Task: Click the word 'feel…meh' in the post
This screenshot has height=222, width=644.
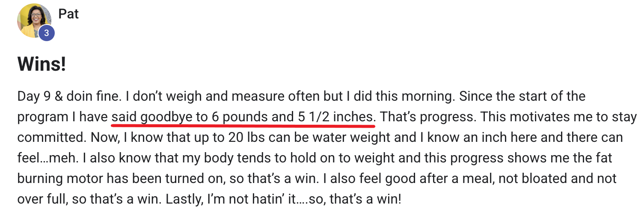Action: tap(46, 158)
